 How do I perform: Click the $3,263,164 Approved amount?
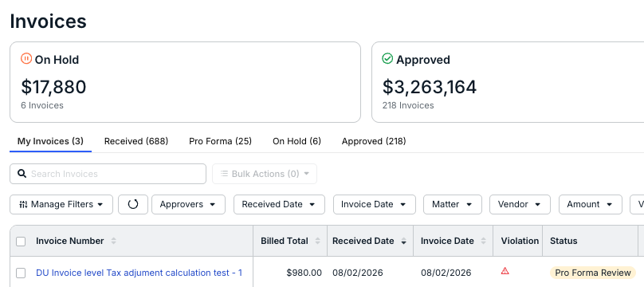coord(430,87)
